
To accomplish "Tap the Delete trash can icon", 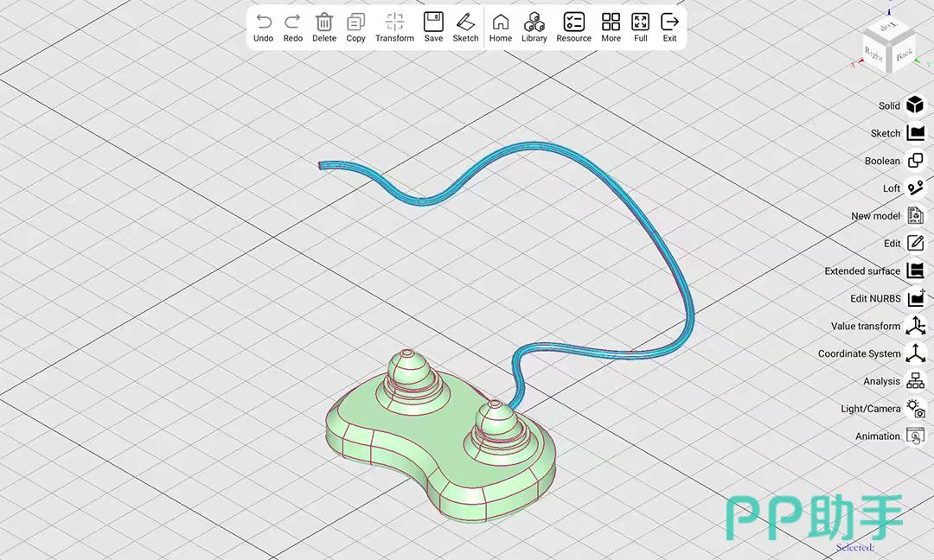I will pyautogui.click(x=324, y=22).
